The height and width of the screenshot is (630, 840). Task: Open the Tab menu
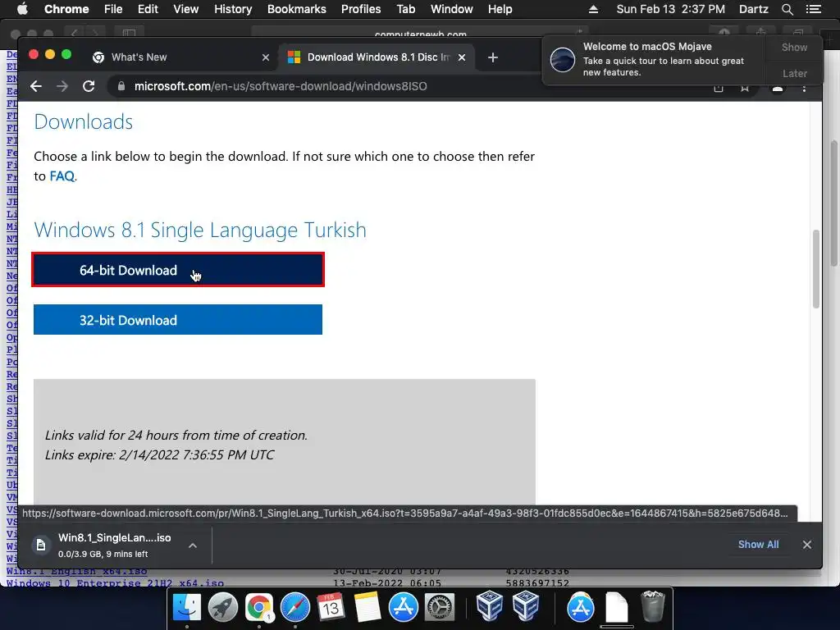point(405,9)
